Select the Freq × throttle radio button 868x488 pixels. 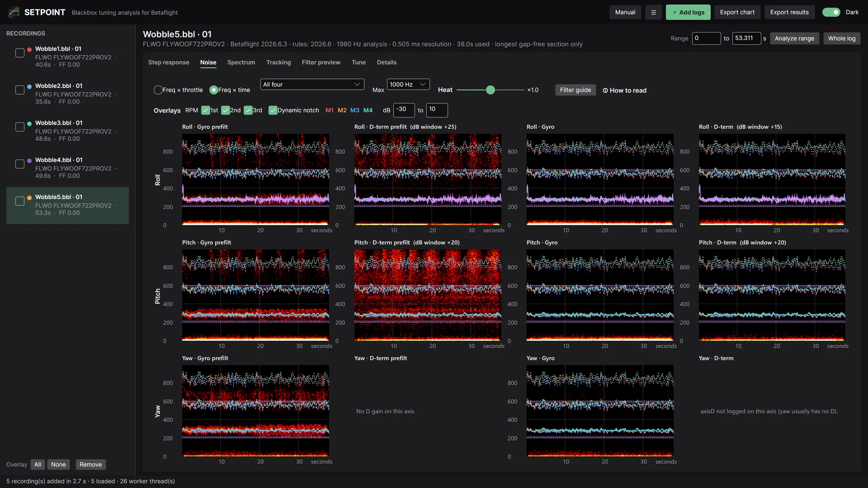click(x=158, y=90)
